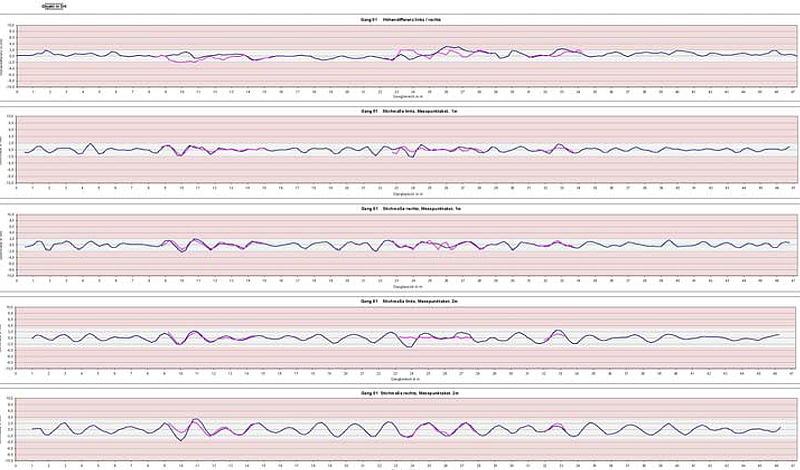The image size is (800, 470).
Task: Click the Ganglänge axis label under the second chart
Action: [x=407, y=194]
